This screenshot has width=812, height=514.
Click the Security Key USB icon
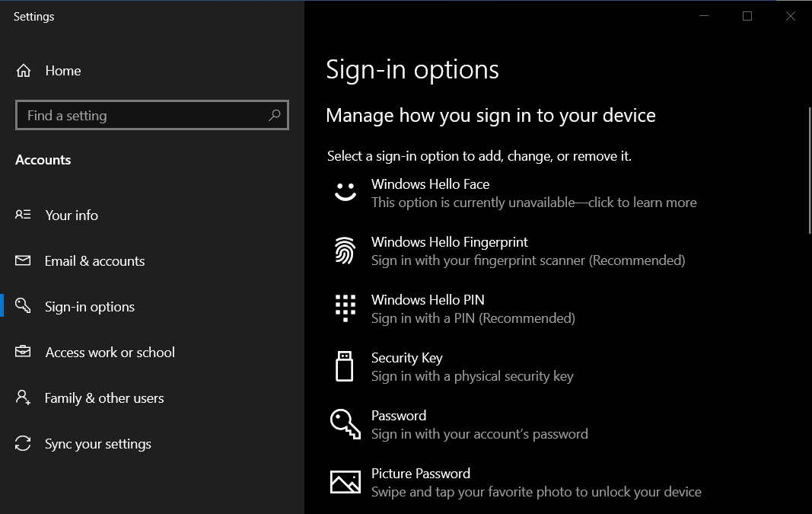coord(345,366)
